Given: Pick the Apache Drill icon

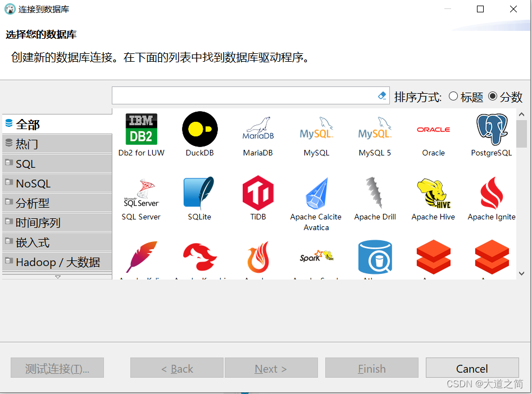Looking at the screenshot, I should coord(375,193).
